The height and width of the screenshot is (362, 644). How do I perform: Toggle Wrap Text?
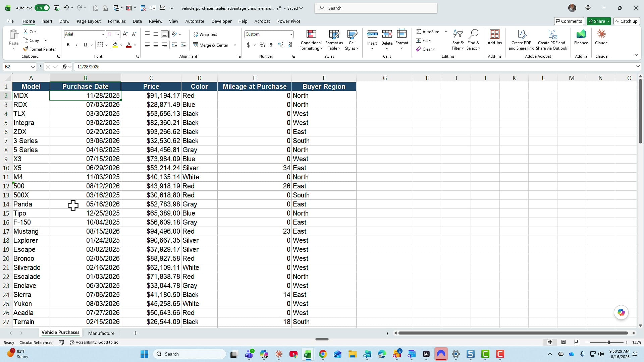(x=205, y=34)
